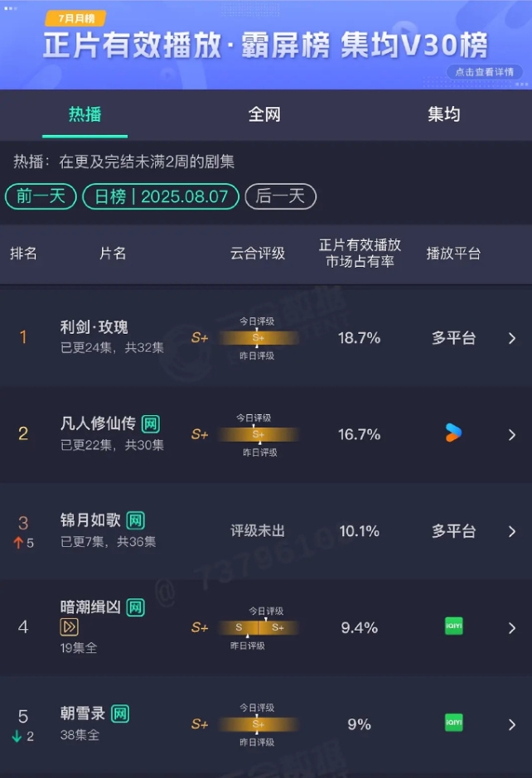
Task: Click the 网 badge next to 暗潮缉凶
Action: (136, 608)
